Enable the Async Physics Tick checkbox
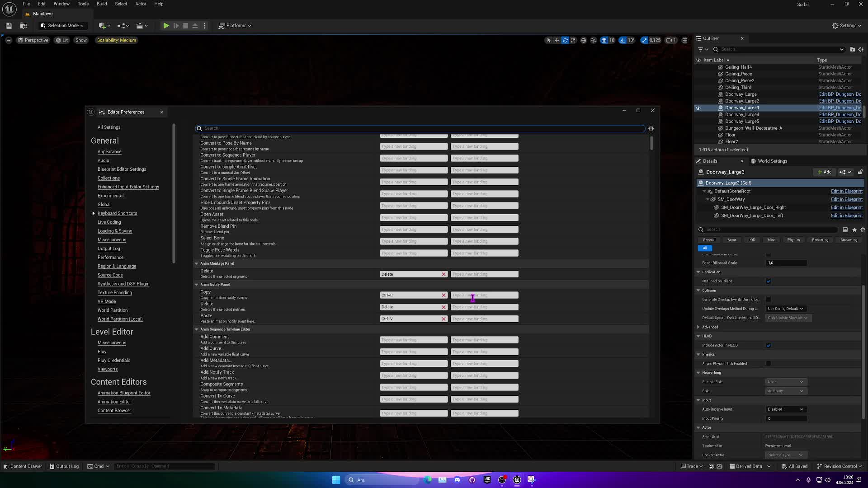Screen dimensions: 868x488 pos(769,363)
